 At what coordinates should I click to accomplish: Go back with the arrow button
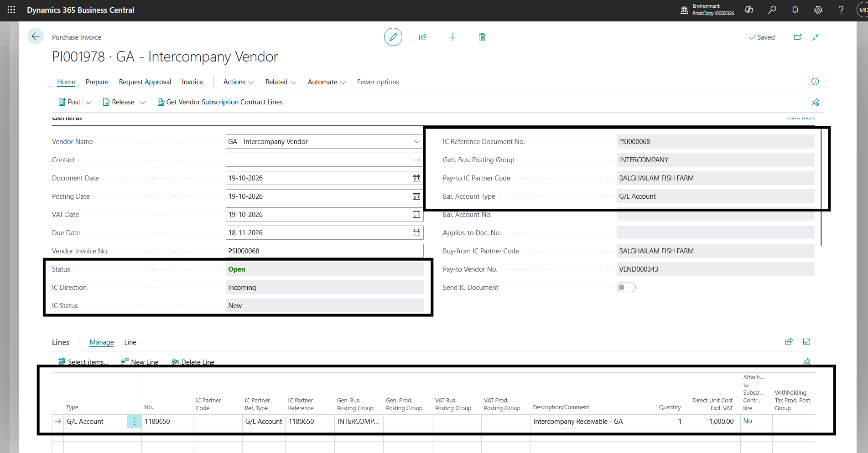point(36,36)
